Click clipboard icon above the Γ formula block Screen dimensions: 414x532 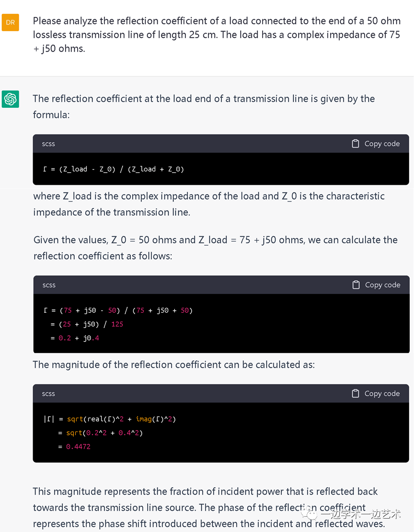356,144
